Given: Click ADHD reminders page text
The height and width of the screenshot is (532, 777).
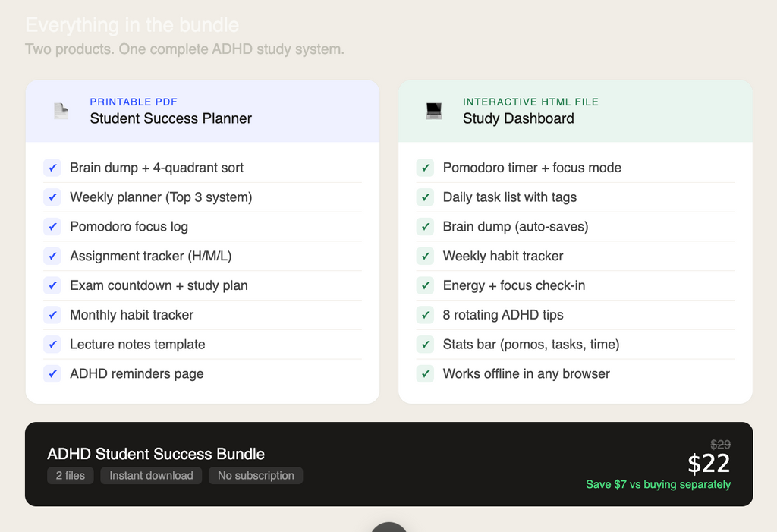Looking at the screenshot, I should [137, 374].
